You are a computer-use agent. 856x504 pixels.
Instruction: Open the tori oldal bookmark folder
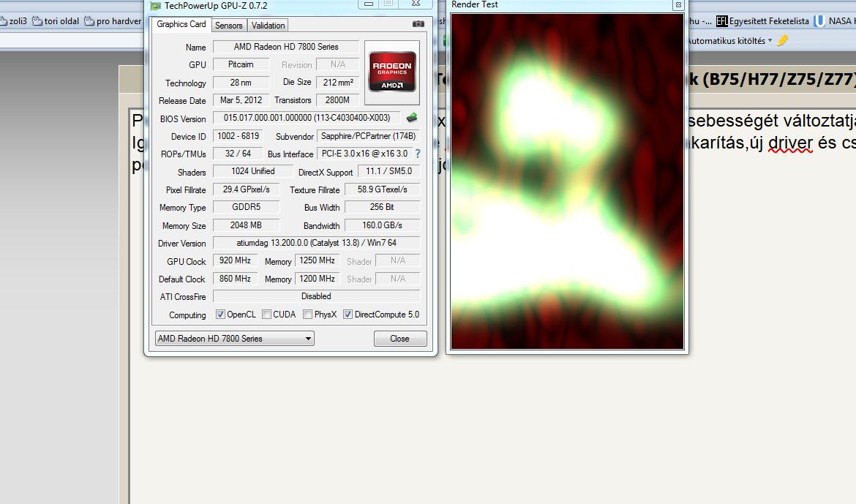pos(56,21)
